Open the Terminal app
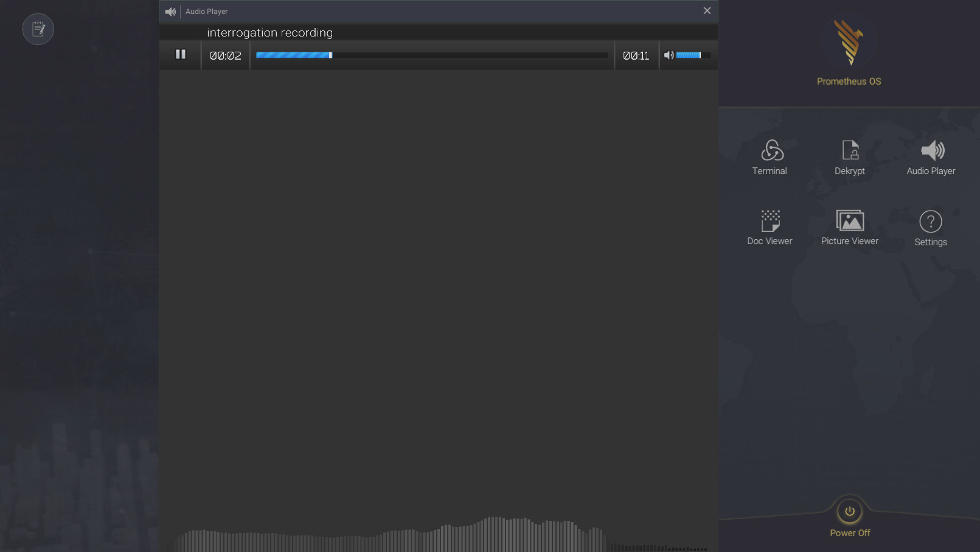The width and height of the screenshot is (980, 552). tap(770, 157)
